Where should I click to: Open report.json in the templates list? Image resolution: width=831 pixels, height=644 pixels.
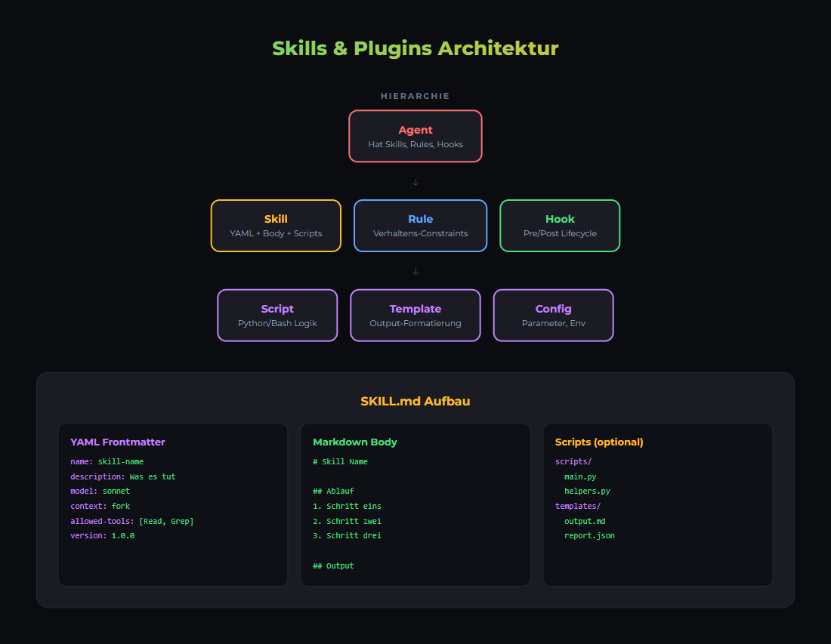pyautogui.click(x=589, y=535)
